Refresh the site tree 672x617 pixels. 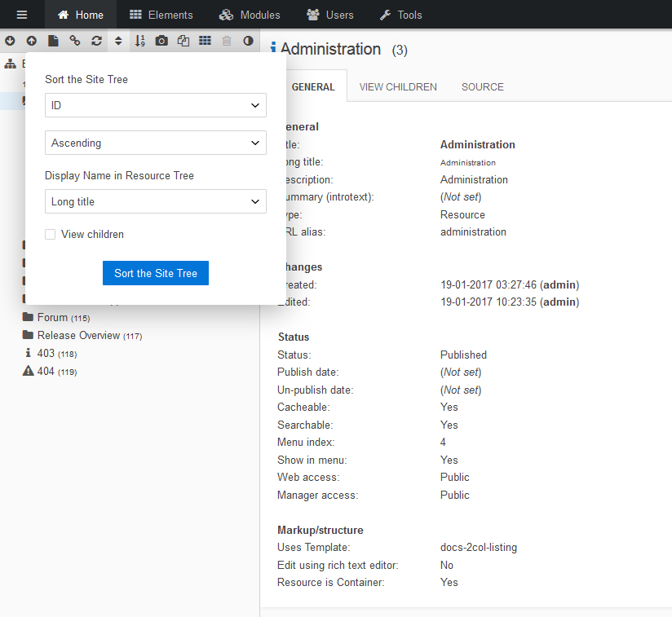[x=96, y=41]
